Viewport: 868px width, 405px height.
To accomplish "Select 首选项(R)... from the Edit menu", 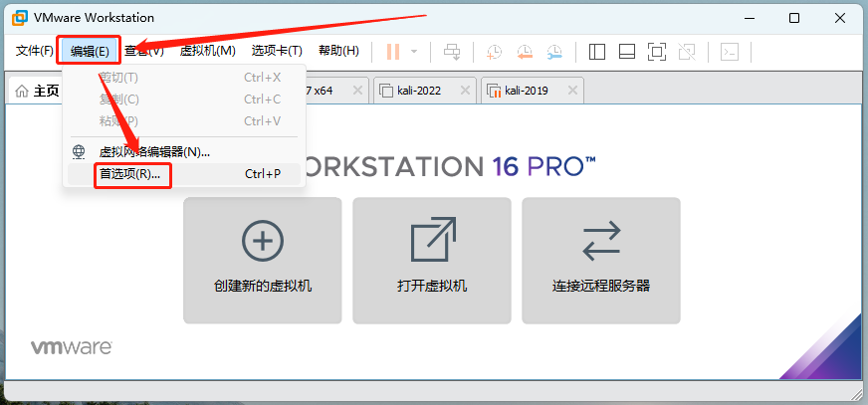I will tap(184, 174).
